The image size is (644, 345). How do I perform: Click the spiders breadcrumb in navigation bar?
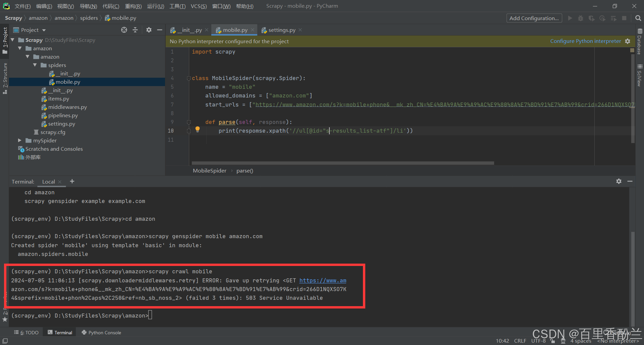(89, 18)
